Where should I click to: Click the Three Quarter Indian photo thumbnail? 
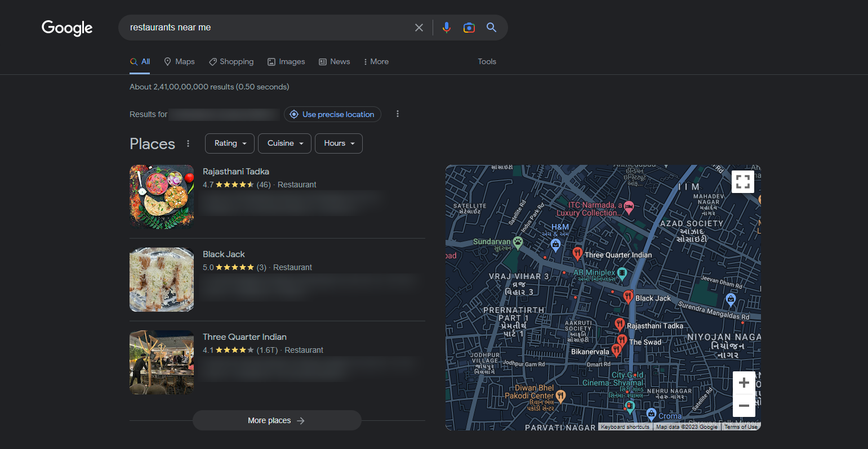tap(162, 362)
